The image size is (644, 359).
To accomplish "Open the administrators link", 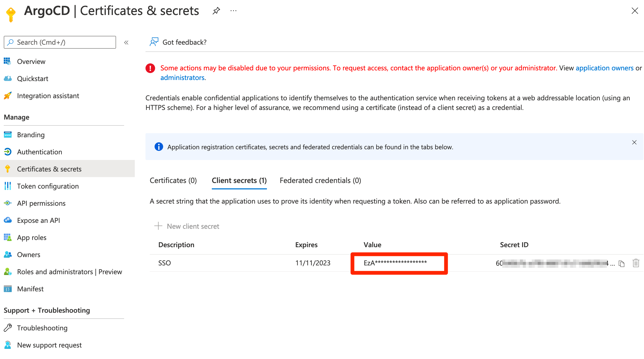I will tap(182, 78).
